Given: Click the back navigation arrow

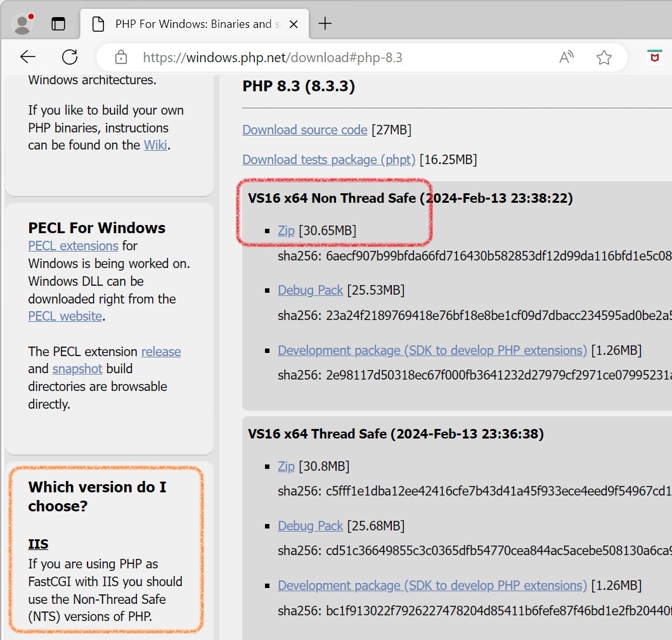Looking at the screenshot, I should pos(28,58).
